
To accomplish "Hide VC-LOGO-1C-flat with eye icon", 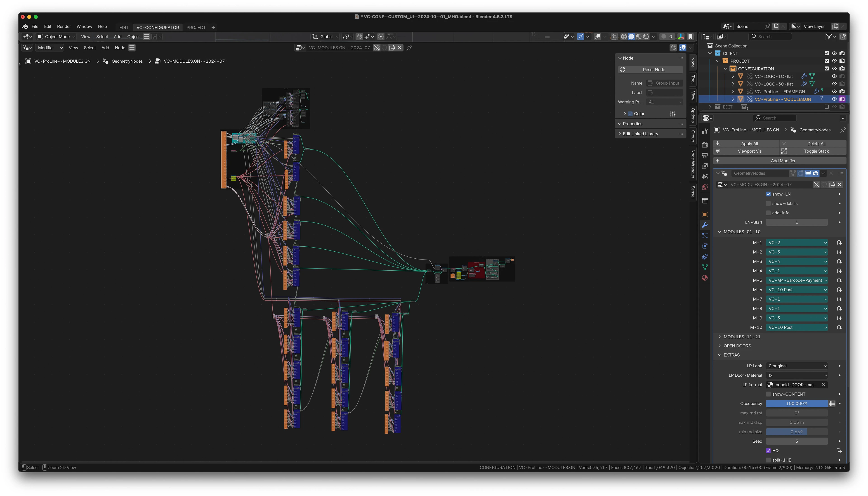I will point(834,76).
